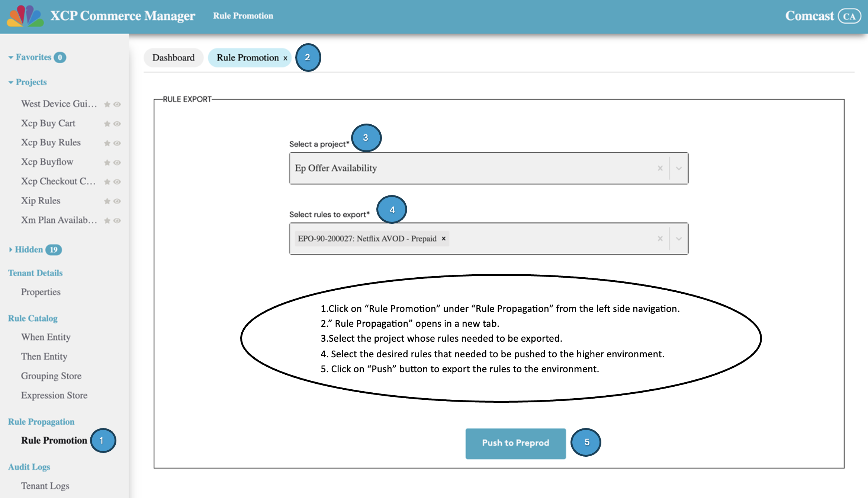Screen dimensions: 868x498
Task: Open When Entity in Rule Catalog
Action: click(x=46, y=337)
